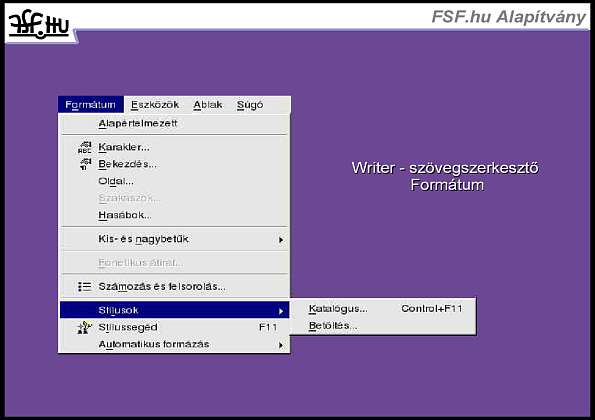Click the Writer - szövegszerkesztő title text
Screen dimensions: 595x420
tap(445, 168)
